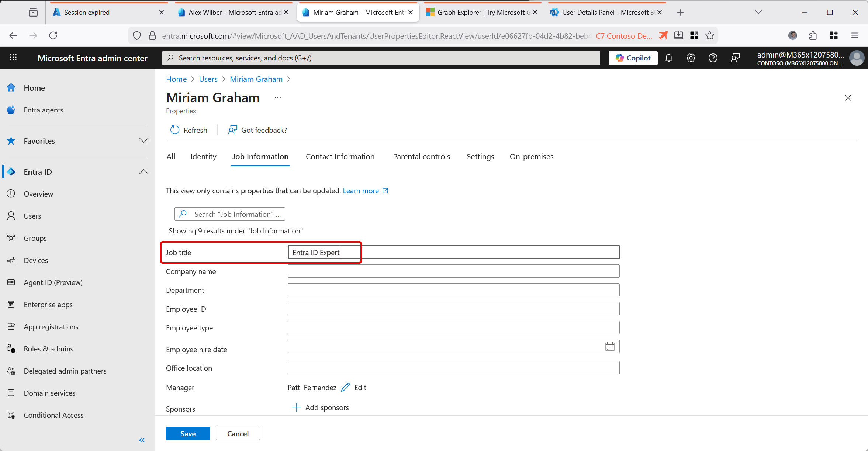
Task: Click the help question mark icon
Action: click(x=713, y=58)
